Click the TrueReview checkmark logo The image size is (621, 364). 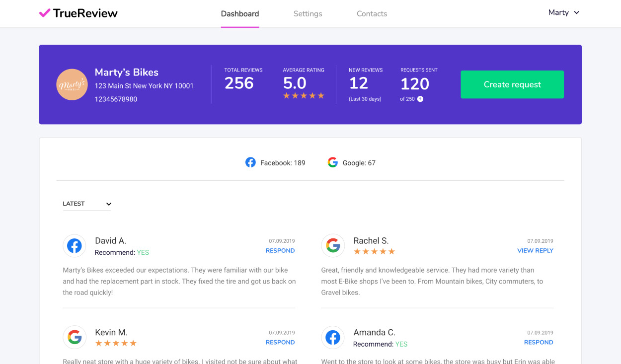coord(45,13)
